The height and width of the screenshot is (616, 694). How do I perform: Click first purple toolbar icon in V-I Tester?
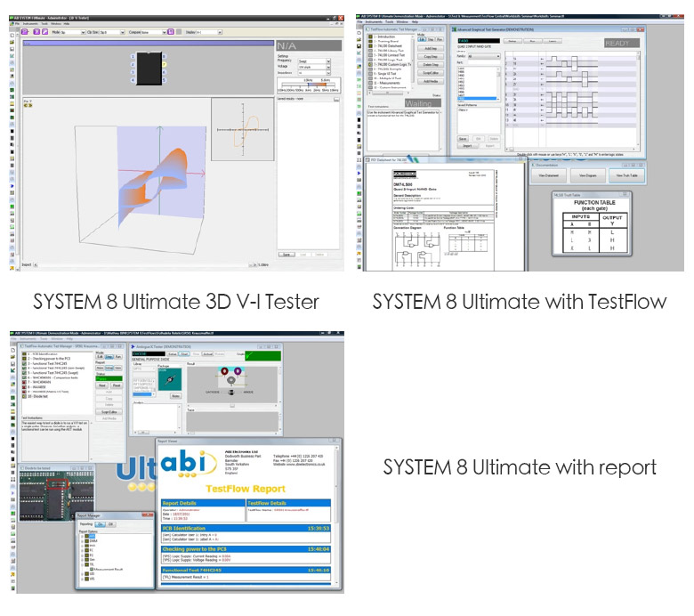(25, 32)
